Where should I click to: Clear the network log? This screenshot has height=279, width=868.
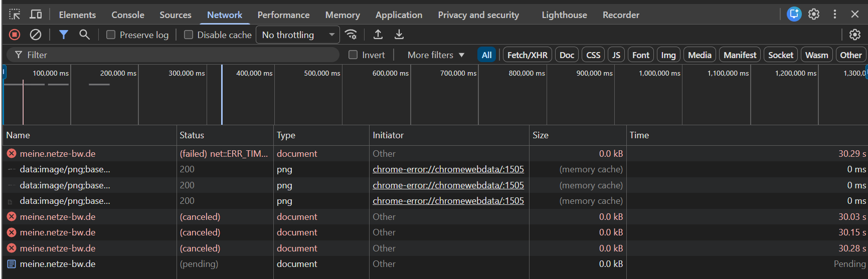[x=36, y=35]
